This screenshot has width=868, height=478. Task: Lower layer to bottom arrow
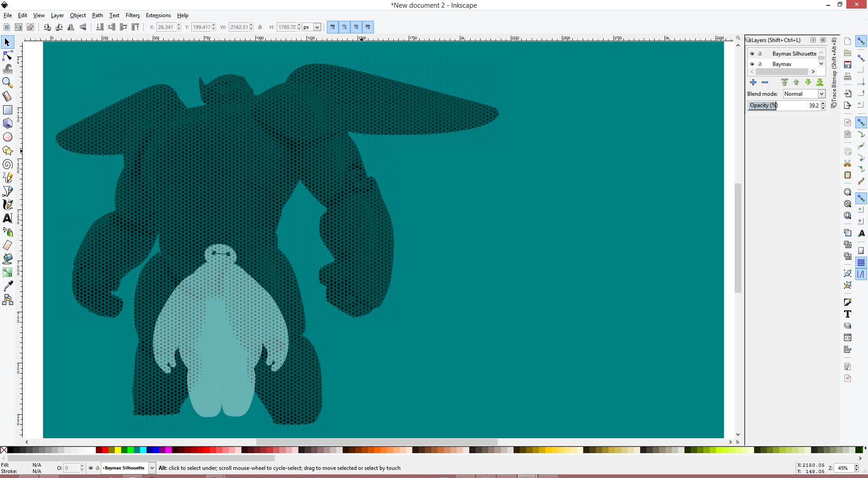point(820,82)
